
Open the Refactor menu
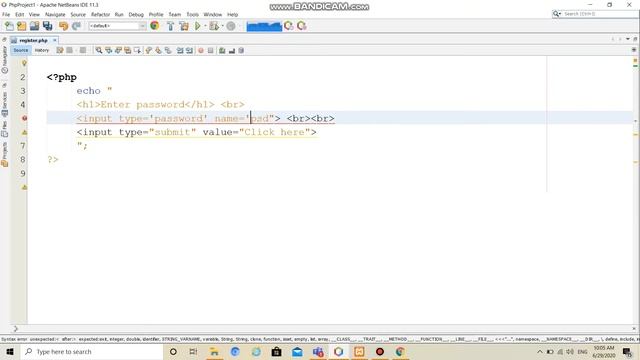pos(100,14)
